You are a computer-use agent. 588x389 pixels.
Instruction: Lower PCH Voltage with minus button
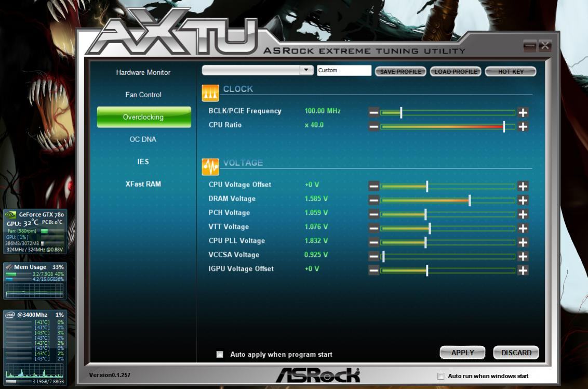(373, 214)
